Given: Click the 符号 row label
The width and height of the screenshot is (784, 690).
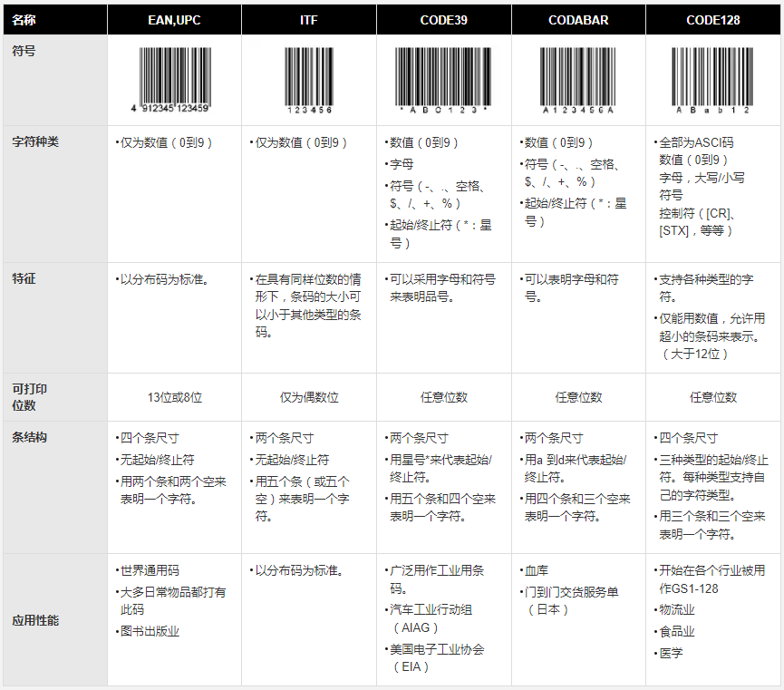Looking at the screenshot, I should click(24, 51).
